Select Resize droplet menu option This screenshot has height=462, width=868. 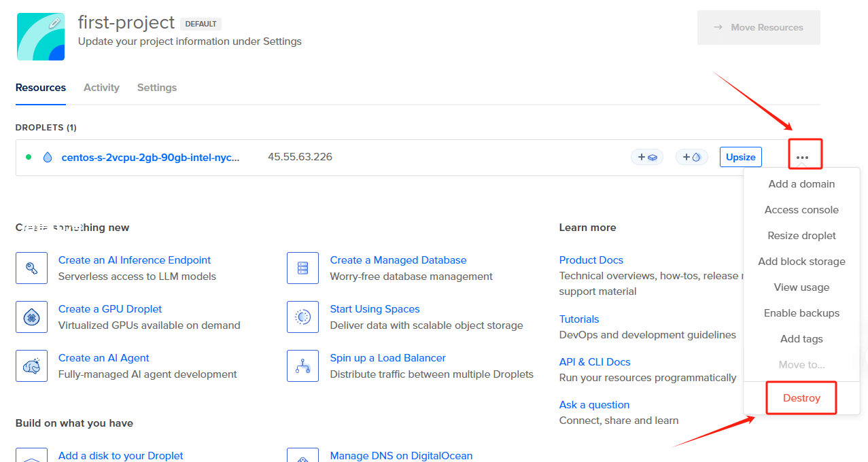coord(801,236)
